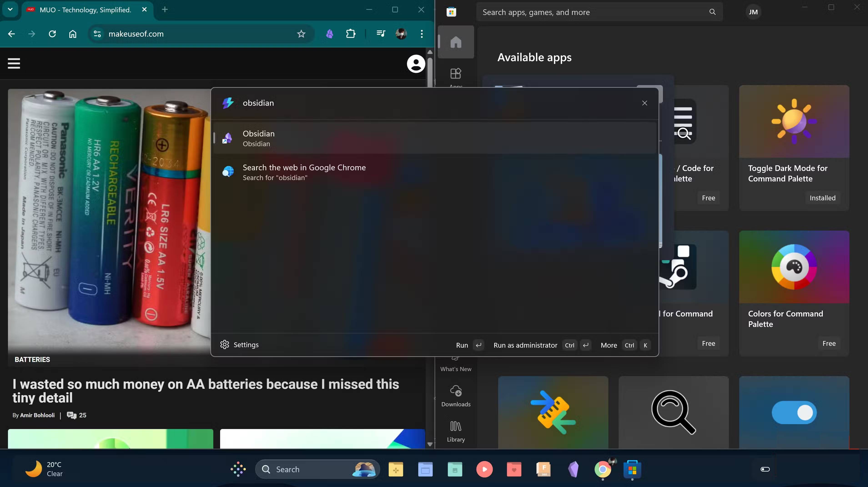This screenshot has width=868, height=487.
Task: Open the MUO hamburger menu
Action: (x=14, y=63)
